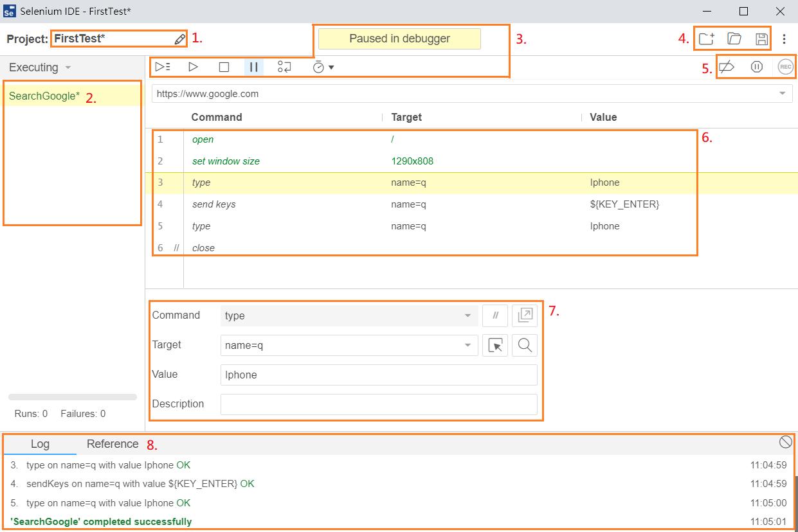
Task: Click the 'SearchGoogle' completed successfully log entry
Action: click(101, 522)
